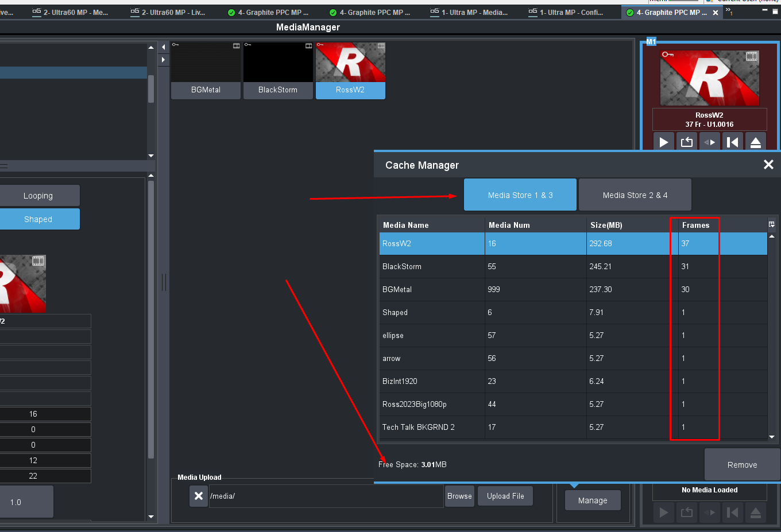Jump to first frame in M1 player

click(733, 142)
